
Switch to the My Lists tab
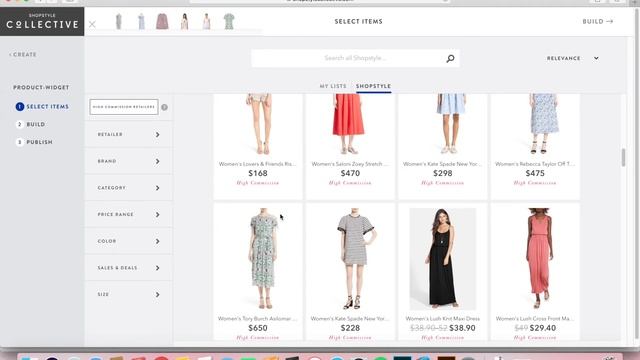333,86
